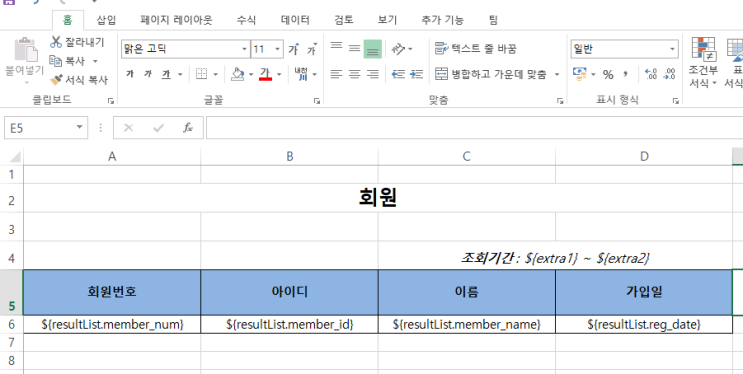
Task: Apply cell borders icon
Action: click(x=201, y=74)
